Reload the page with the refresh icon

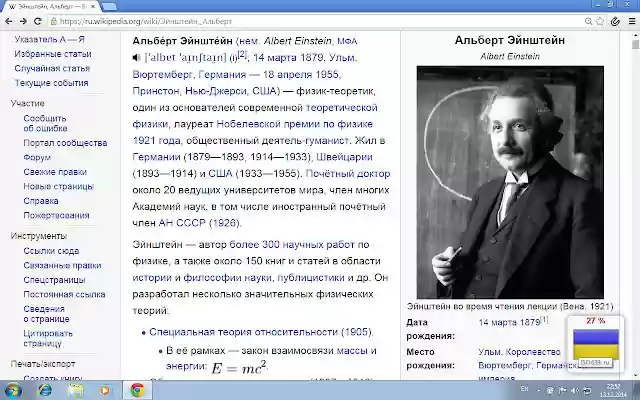point(38,21)
